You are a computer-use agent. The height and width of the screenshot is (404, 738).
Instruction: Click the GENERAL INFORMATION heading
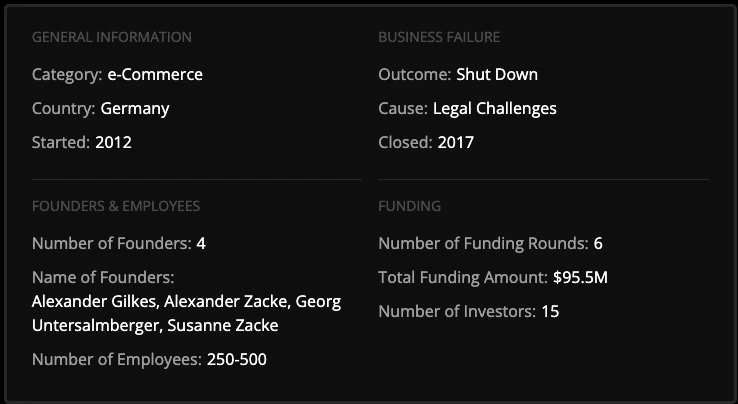click(x=111, y=37)
